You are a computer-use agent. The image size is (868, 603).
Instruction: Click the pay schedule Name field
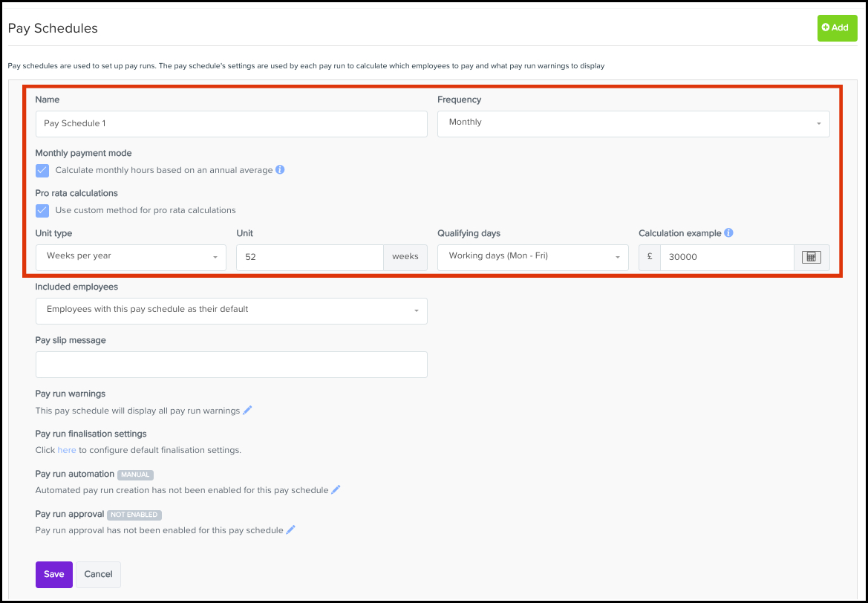231,124
